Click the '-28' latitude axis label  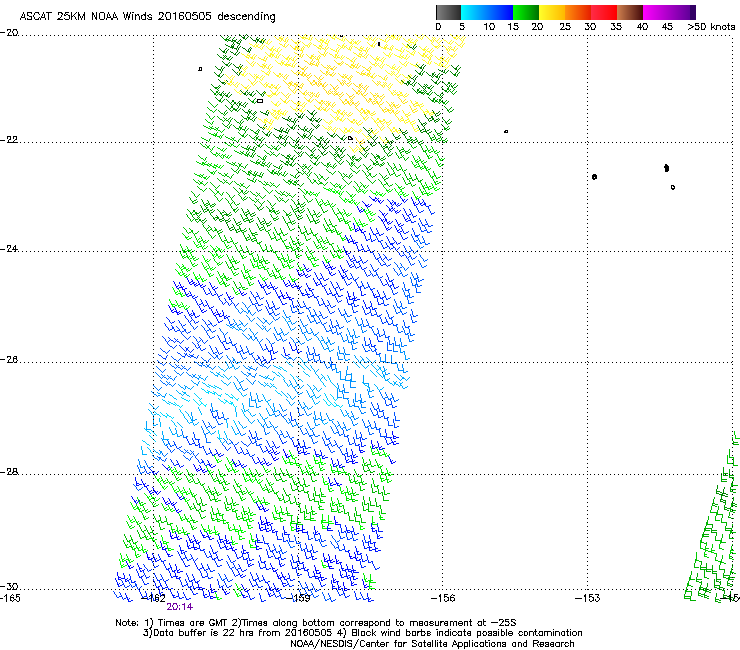click(x=9, y=472)
